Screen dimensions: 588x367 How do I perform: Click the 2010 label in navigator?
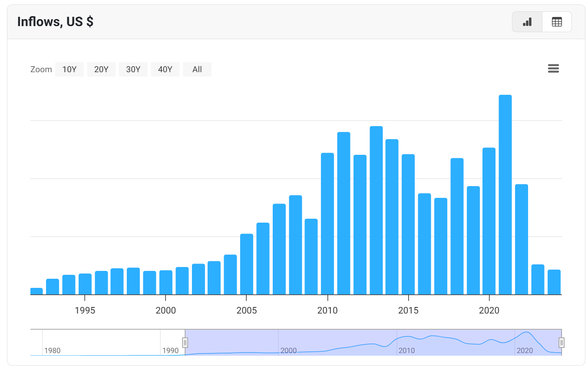coord(407,350)
